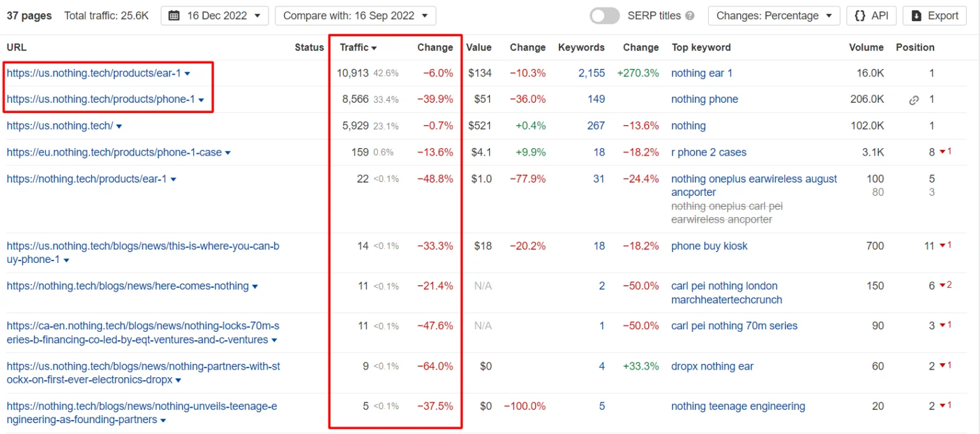
Task: Click the top keyword 'nothing phone'
Action: (704, 99)
